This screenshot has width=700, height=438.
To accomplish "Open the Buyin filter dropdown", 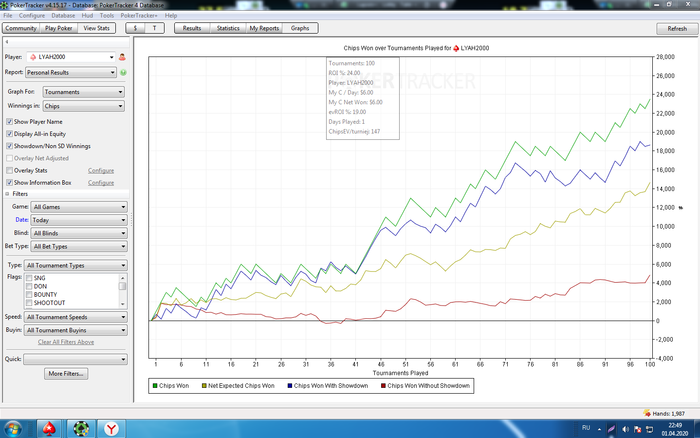I will (76, 329).
